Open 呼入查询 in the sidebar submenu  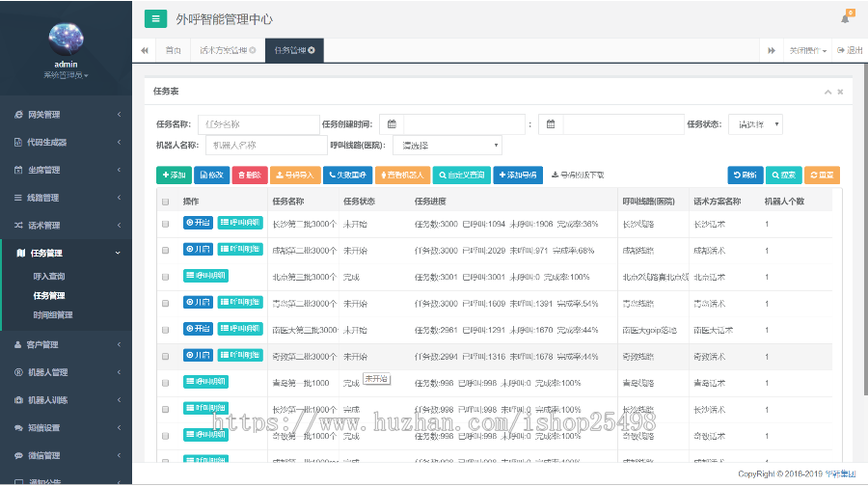click(49, 276)
